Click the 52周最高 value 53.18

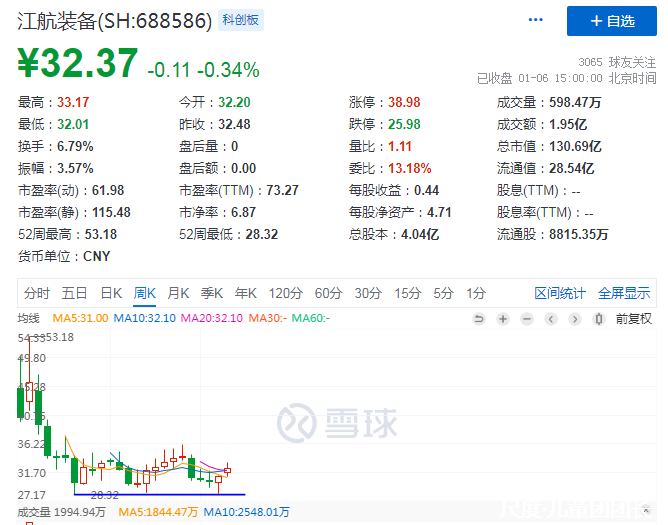click(101, 234)
